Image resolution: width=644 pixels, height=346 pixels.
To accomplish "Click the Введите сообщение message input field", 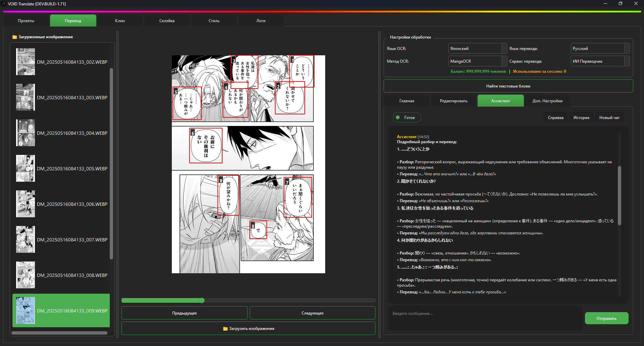I will pos(485,318).
